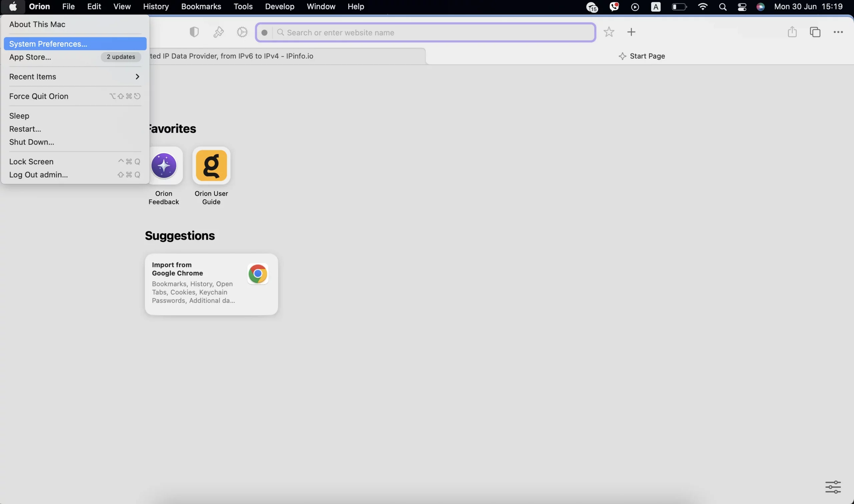854x504 pixels.
Task: Select Log Out admin… entry
Action: click(x=75, y=175)
